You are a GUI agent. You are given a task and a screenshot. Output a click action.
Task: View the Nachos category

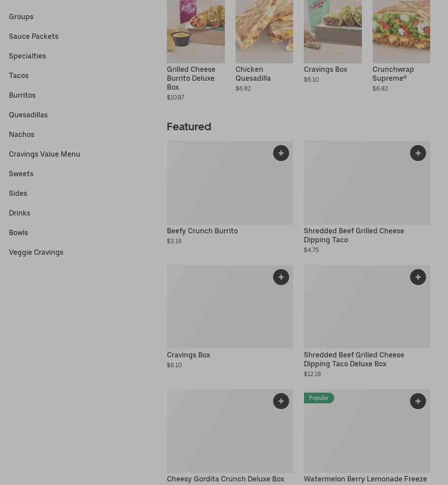tap(21, 134)
